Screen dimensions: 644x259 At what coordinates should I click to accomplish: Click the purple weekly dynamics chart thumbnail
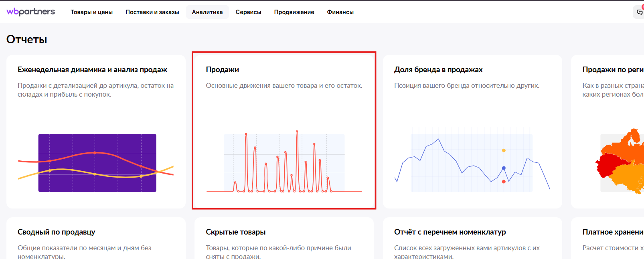tap(96, 163)
